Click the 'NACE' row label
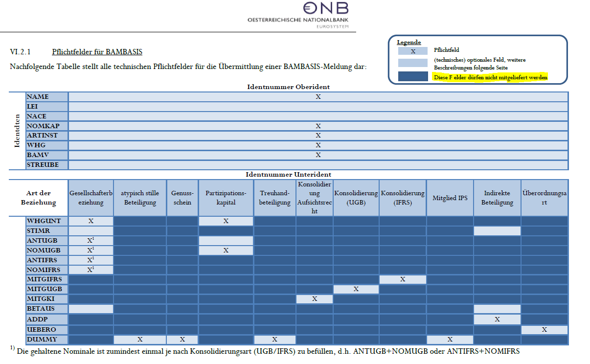The height and width of the screenshot is (364, 590). 47,116
